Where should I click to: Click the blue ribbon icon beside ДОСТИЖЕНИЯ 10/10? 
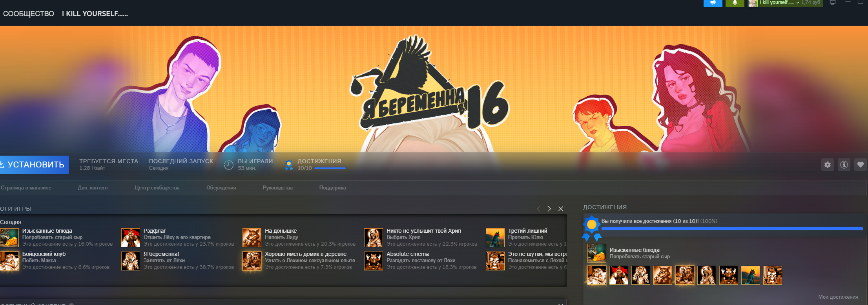289,165
